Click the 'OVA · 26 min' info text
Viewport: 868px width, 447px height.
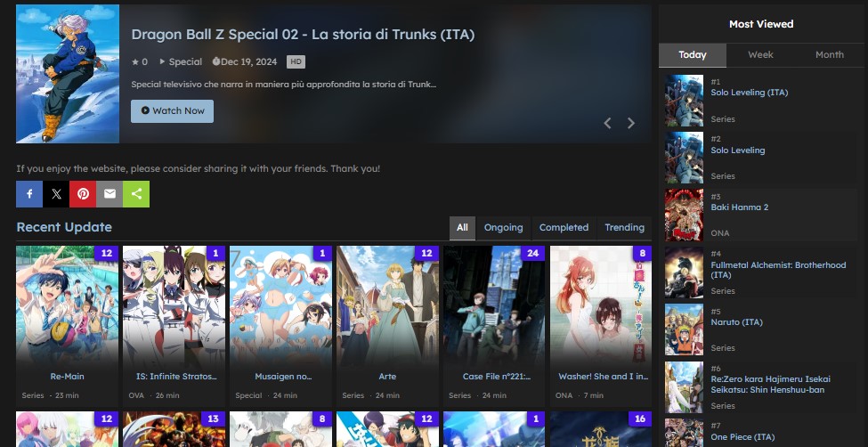coord(154,395)
